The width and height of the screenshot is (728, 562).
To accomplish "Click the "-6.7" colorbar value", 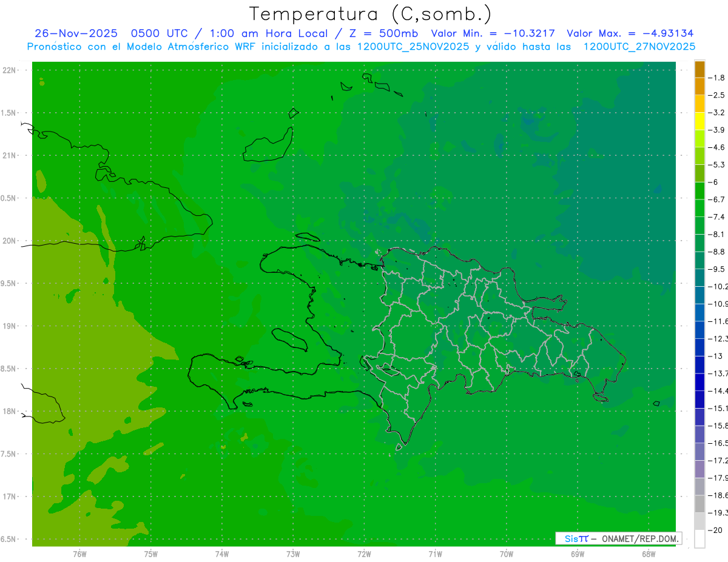I will [716, 199].
